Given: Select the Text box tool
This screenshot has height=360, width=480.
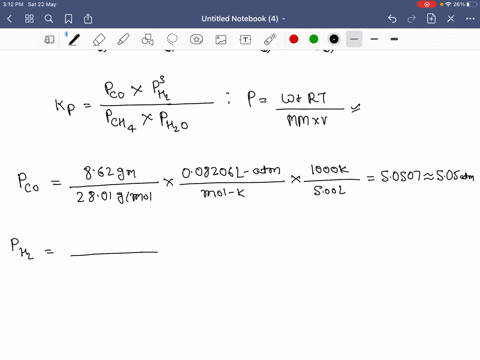Looking at the screenshot, I should [x=245, y=40].
